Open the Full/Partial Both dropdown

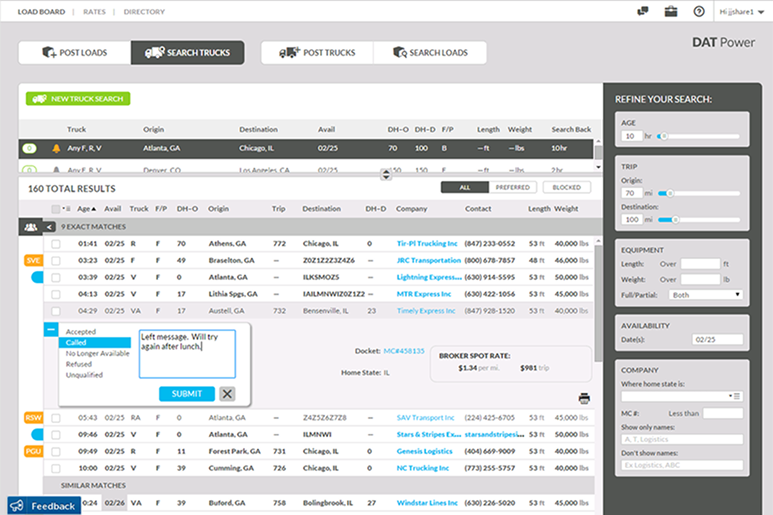pos(705,295)
